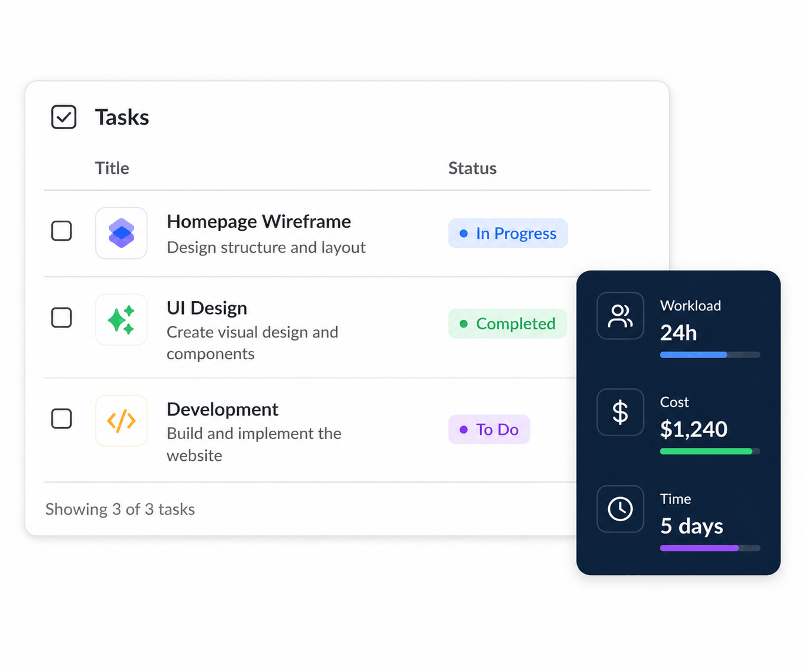This screenshot has width=806, height=672.
Task: Click the Homepage Wireframe layers icon
Action: [x=122, y=233]
